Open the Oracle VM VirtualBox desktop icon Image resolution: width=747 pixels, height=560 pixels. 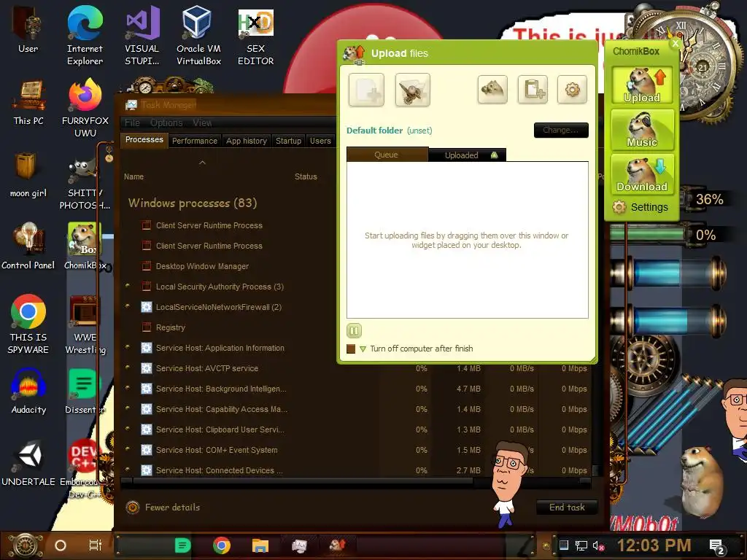pos(198,35)
